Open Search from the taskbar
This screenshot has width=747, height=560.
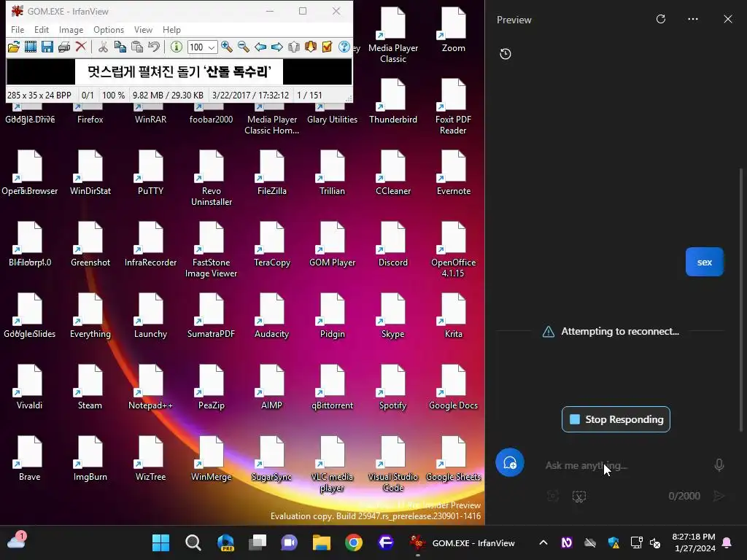(x=193, y=542)
